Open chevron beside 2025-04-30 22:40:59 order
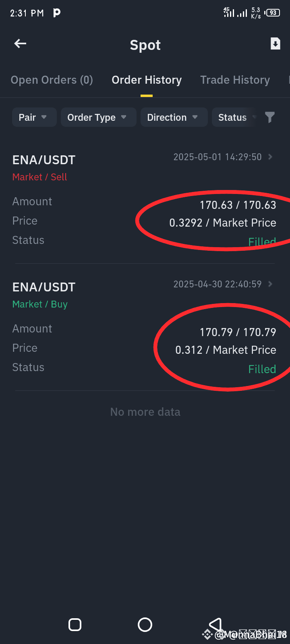The width and height of the screenshot is (290, 644). pyautogui.click(x=270, y=284)
